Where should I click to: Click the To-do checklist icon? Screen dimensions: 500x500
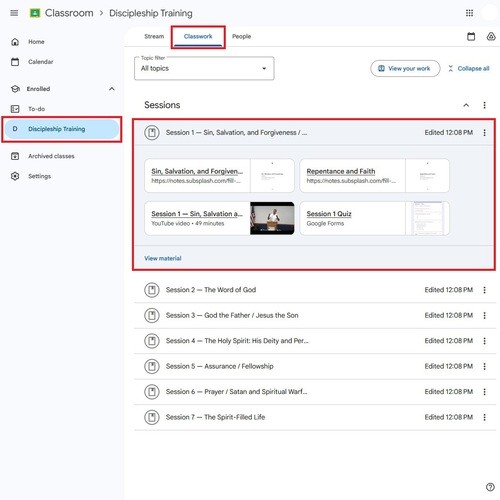[x=15, y=109]
